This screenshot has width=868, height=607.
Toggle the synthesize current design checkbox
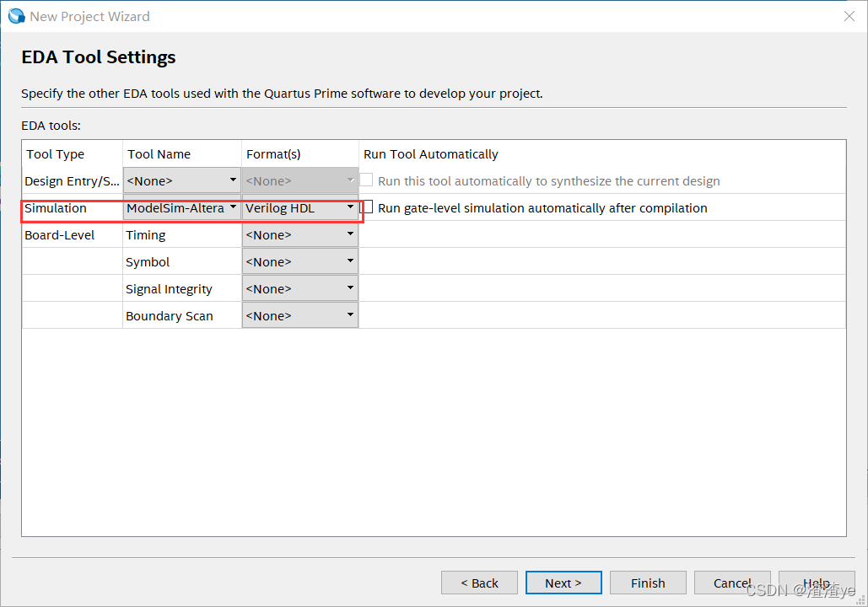coord(366,180)
